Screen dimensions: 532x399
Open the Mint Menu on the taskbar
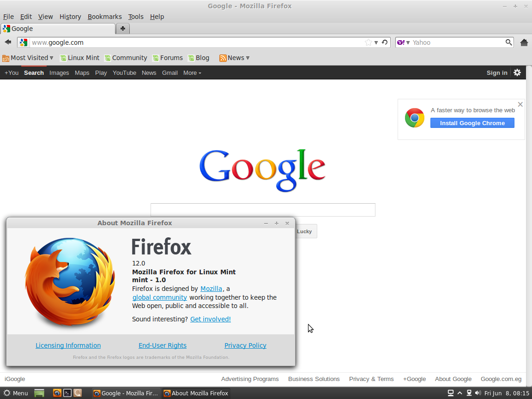coord(16,393)
